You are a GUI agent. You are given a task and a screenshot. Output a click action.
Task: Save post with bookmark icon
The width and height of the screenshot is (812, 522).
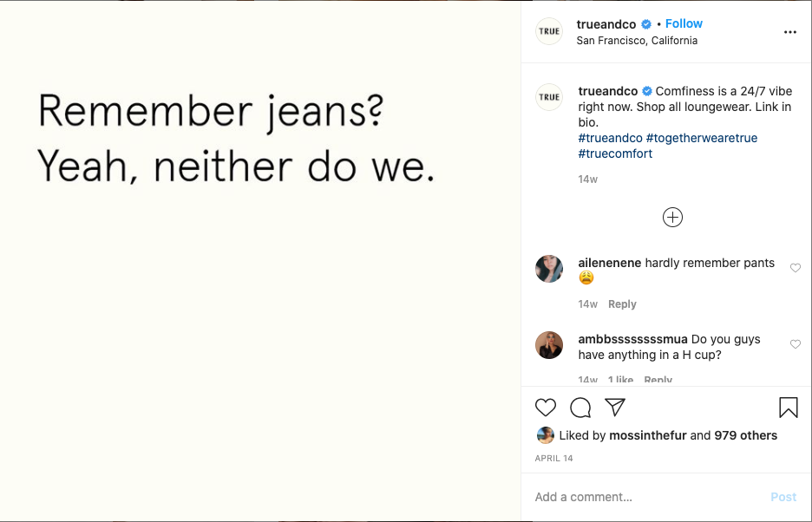(788, 408)
